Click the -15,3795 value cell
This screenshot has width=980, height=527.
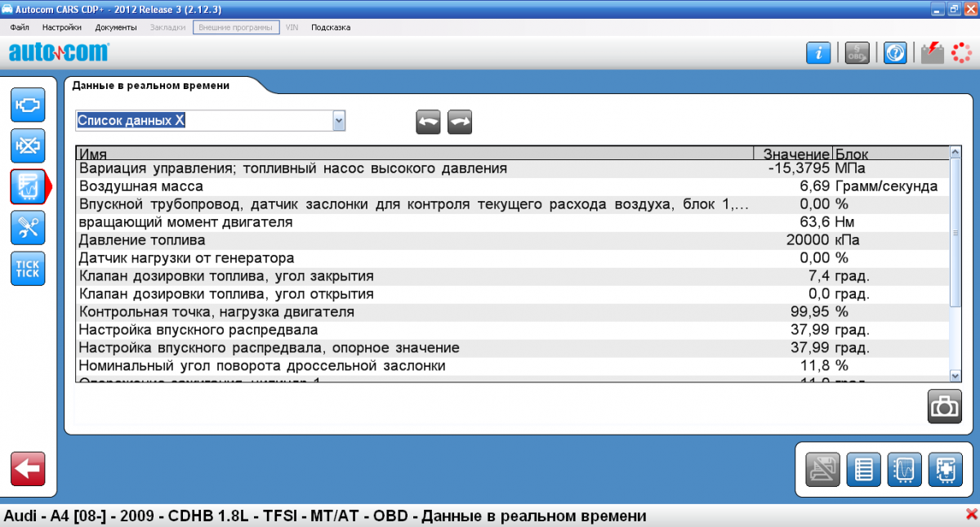(x=800, y=168)
